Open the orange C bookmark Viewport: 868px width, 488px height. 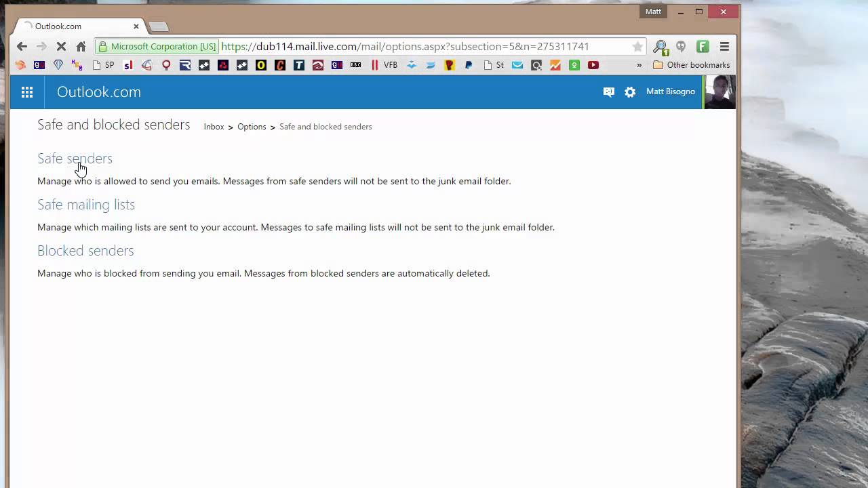[x=280, y=65]
